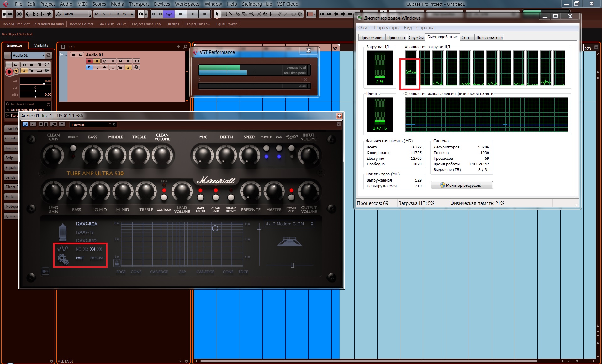Viewport: 602px width, 364px height.
Task: Select the Mute tool X icon
Action: click(258, 14)
